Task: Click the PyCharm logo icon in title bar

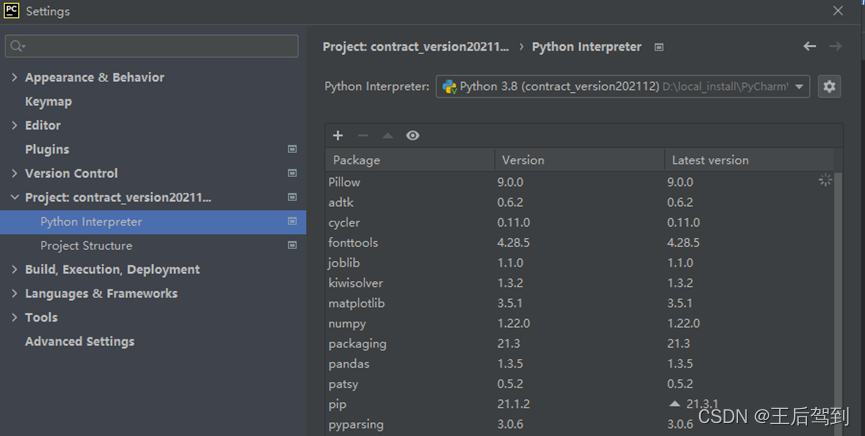Action: tap(11, 11)
